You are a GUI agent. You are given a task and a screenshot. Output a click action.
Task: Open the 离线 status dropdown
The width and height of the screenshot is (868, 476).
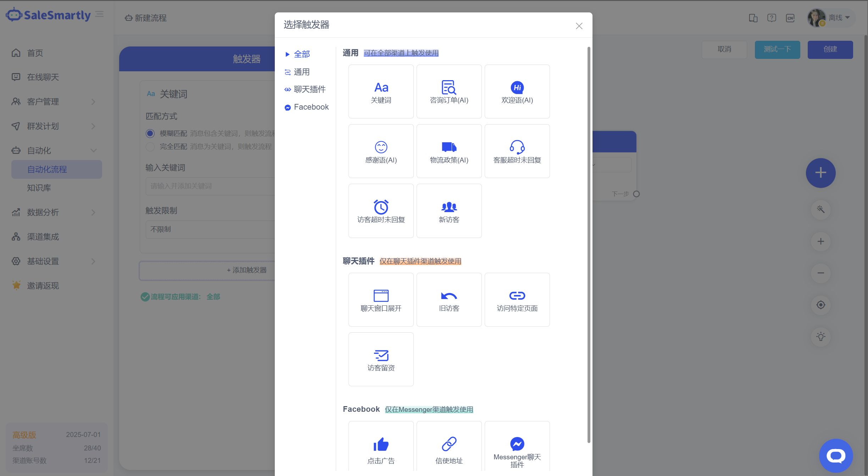tap(839, 18)
